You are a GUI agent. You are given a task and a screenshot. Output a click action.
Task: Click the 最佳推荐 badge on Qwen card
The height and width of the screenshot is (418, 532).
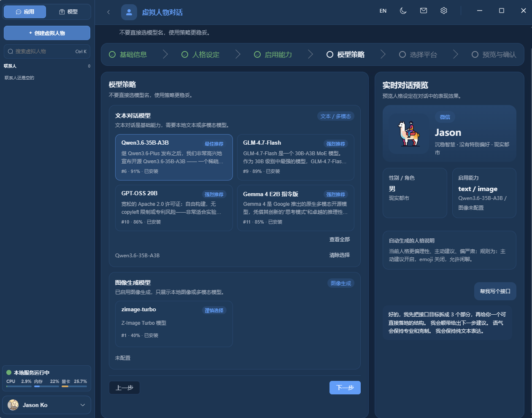[214, 144]
